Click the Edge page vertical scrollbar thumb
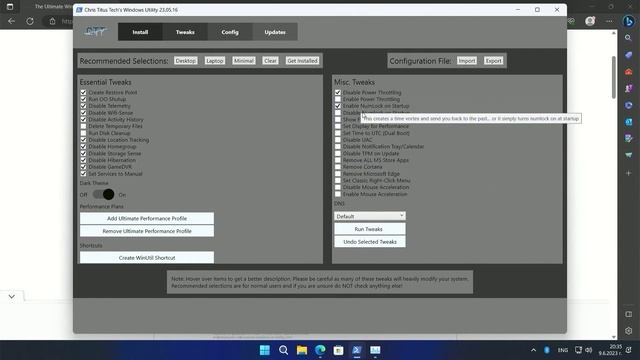This screenshot has width=640, height=360. click(613, 77)
